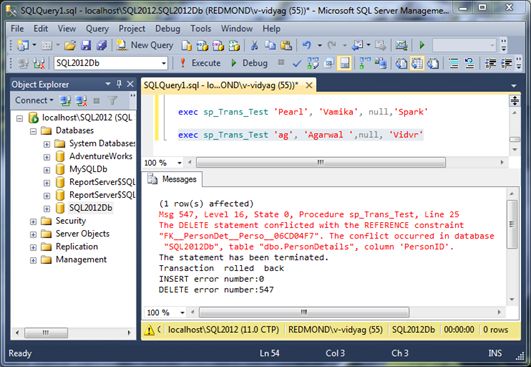Image resolution: width=531 pixels, height=367 pixels.
Task: Click the Messages pane horizontal scrollbar thumb
Action: tap(304, 312)
